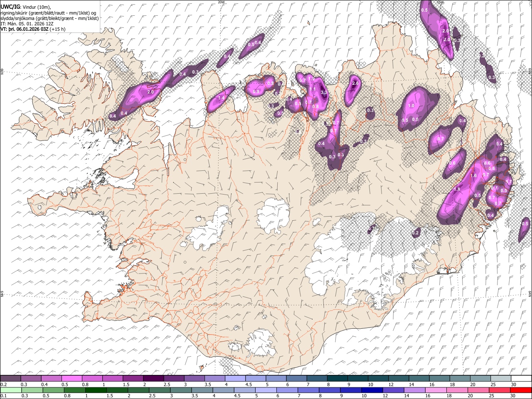The image size is (532, 399).
Task: Click the '1.4' precipitation value on the map
Action: 222,98
